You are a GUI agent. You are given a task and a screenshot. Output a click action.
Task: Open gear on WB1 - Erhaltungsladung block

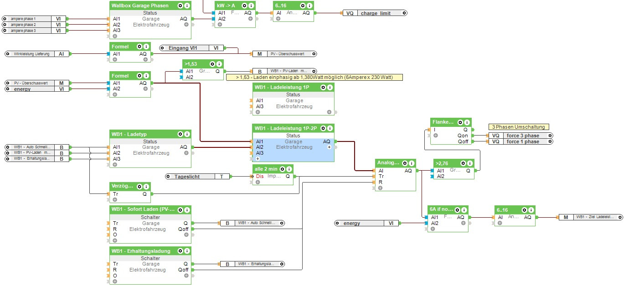point(180,251)
